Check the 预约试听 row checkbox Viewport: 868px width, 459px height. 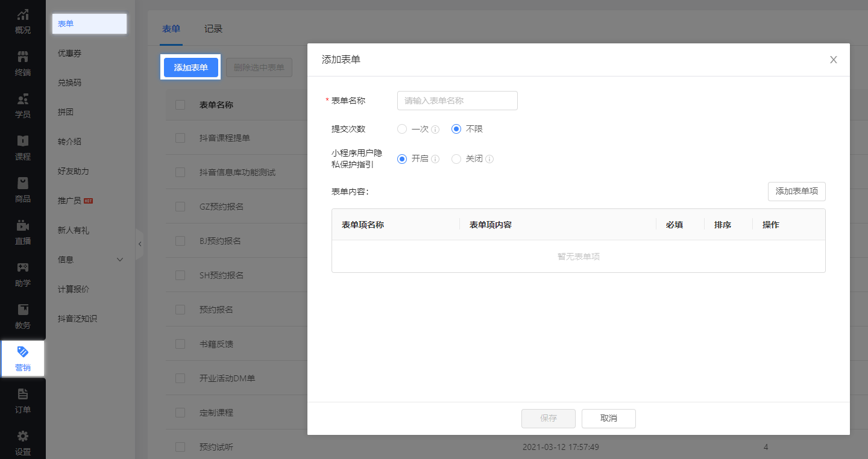pyautogui.click(x=180, y=447)
